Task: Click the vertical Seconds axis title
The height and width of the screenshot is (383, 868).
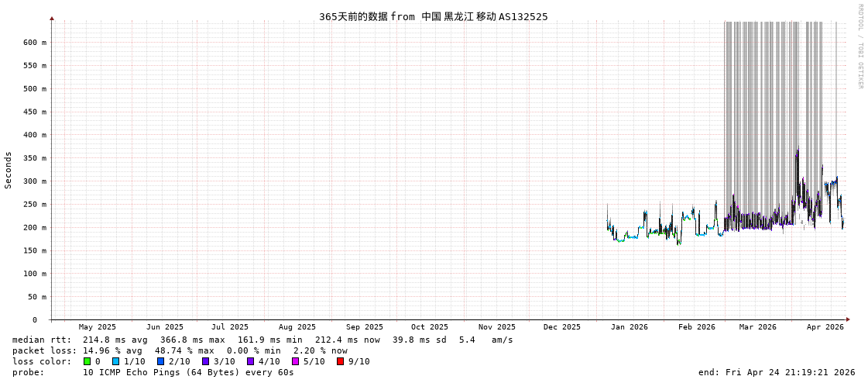Action: [x=9, y=170]
